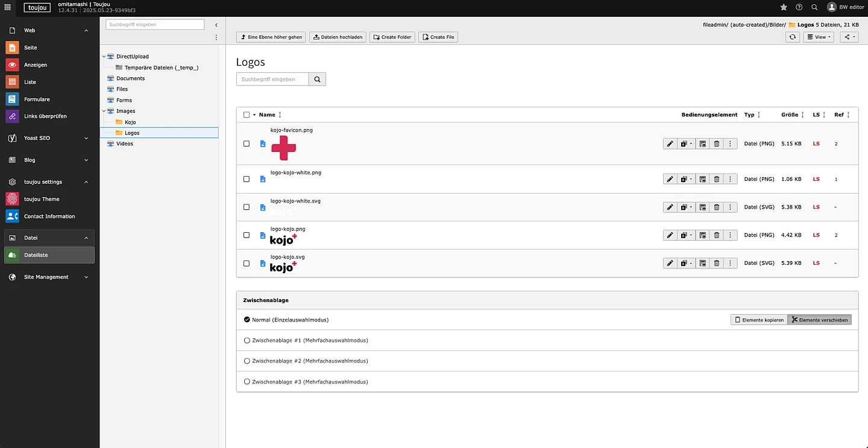Image resolution: width=868 pixels, height=448 pixels.
Task: Open the Yoast SEO sidebar module
Action: [x=36, y=137]
